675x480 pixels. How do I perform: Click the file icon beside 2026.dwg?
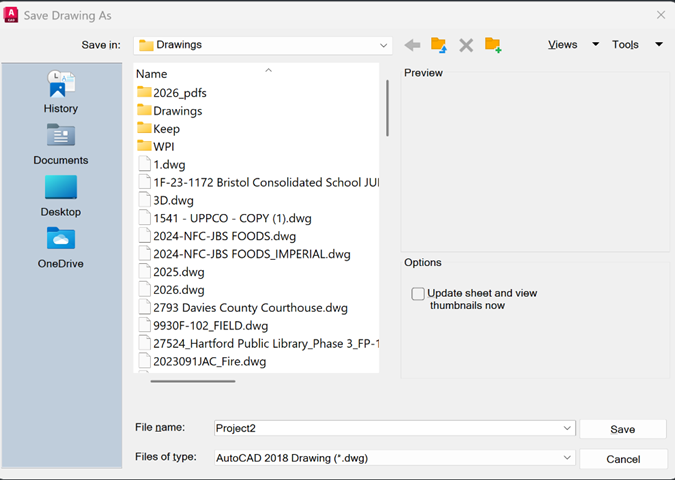click(145, 289)
